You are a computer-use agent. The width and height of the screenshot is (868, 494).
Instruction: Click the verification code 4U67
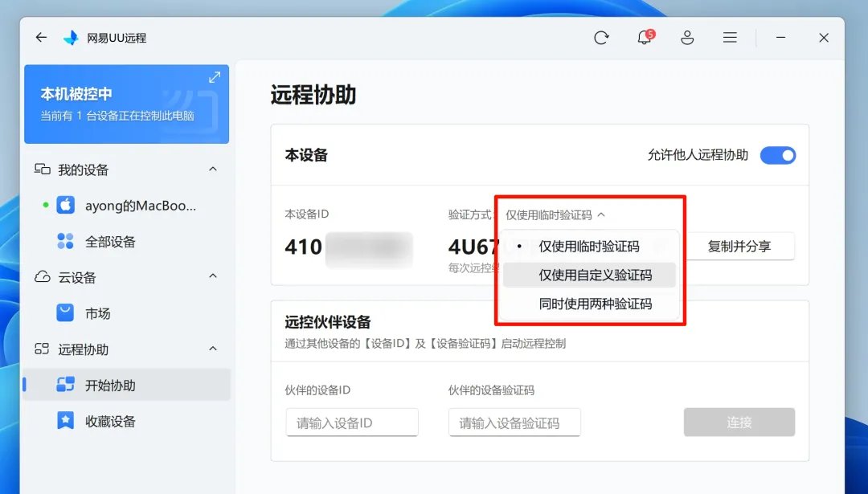[x=474, y=247]
